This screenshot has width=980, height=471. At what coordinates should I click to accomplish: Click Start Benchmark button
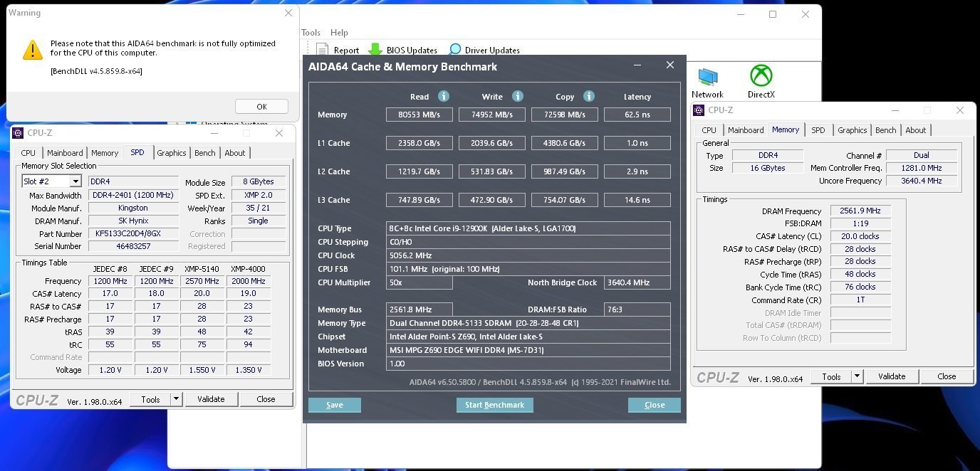pos(495,405)
